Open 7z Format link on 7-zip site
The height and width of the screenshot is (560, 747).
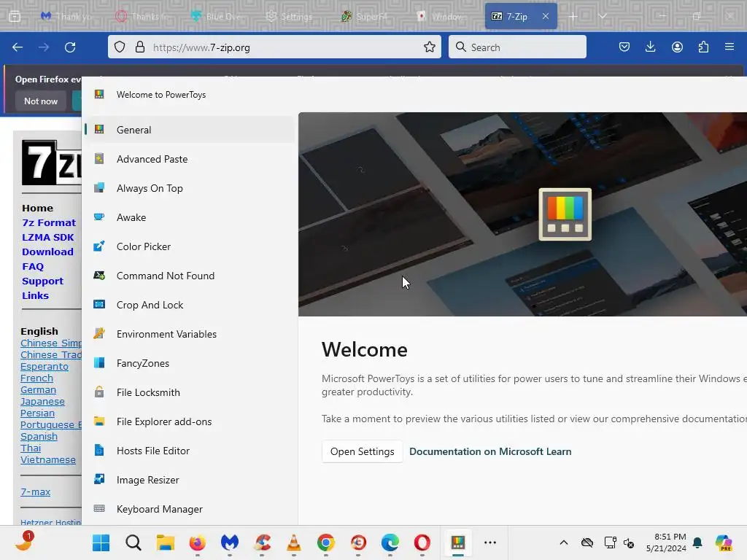pos(49,222)
